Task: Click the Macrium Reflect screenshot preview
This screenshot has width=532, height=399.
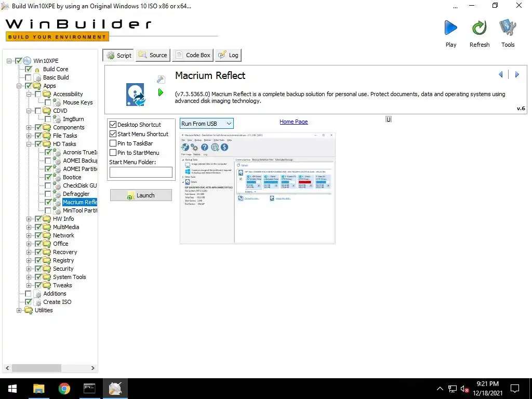Action: click(258, 188)
